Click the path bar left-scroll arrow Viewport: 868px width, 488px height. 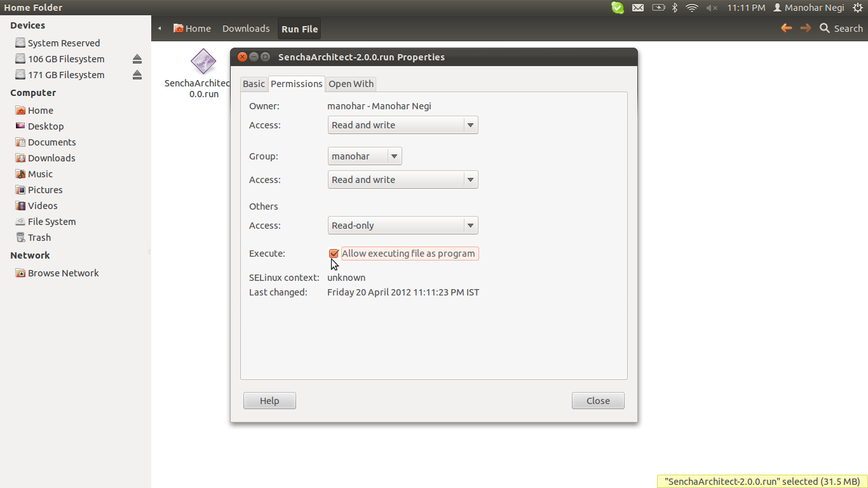(x=159, y=29)
